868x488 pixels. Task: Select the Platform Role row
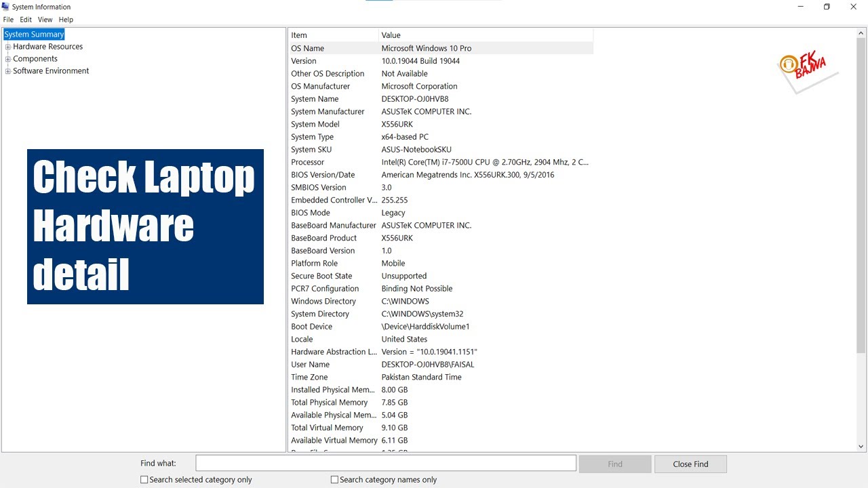click(441, 264)
